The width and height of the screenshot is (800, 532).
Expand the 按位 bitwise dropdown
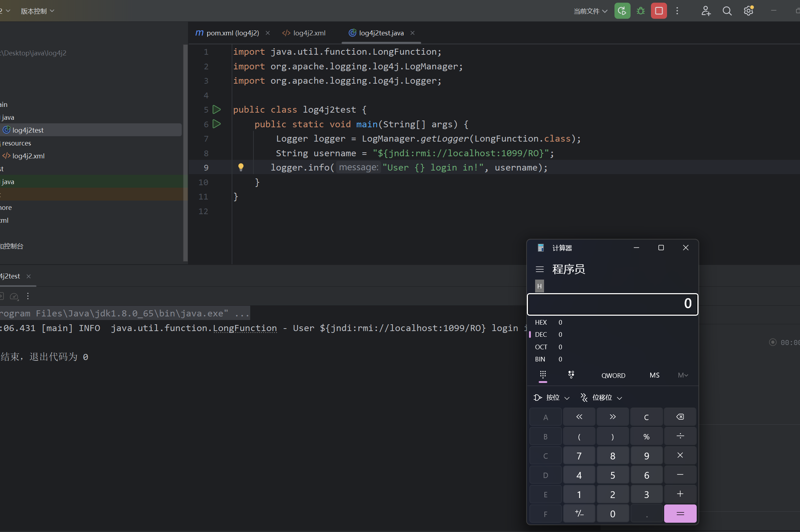552,398
